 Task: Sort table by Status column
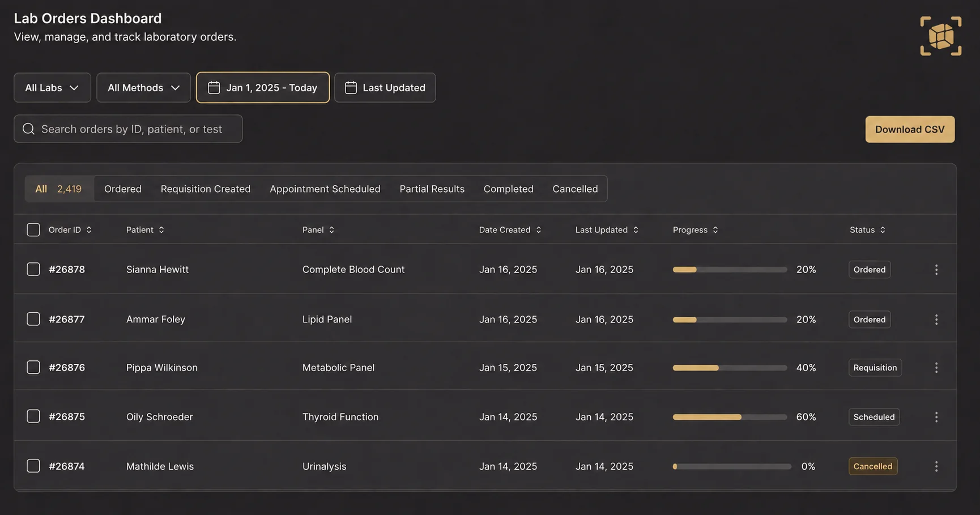(x=867, y=230)
